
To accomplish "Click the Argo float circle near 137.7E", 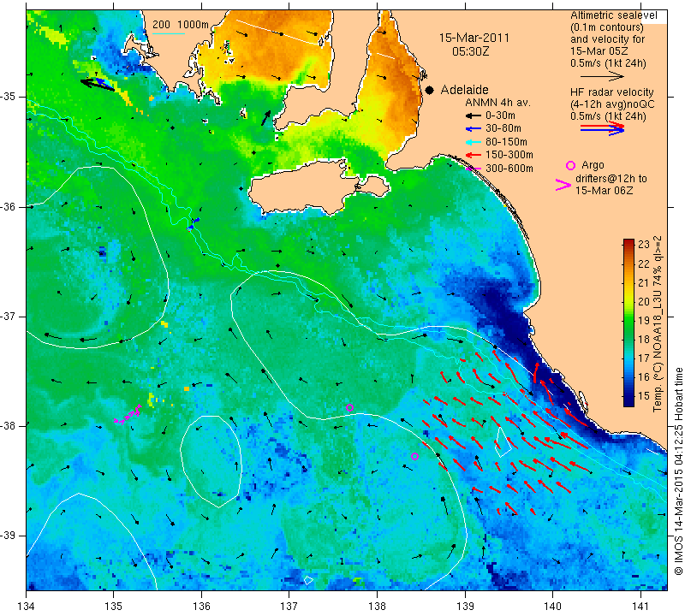I will (349, 408).
